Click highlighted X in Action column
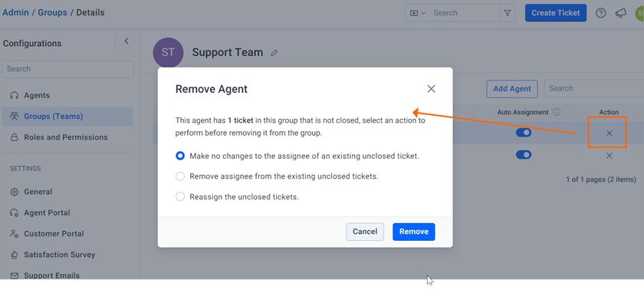Viewport: 644px width, 293px height. click(609, 133)
